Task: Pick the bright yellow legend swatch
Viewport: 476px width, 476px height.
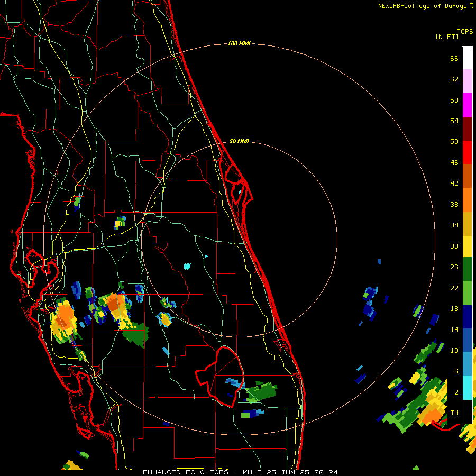Action: click(x=467, y=246)
